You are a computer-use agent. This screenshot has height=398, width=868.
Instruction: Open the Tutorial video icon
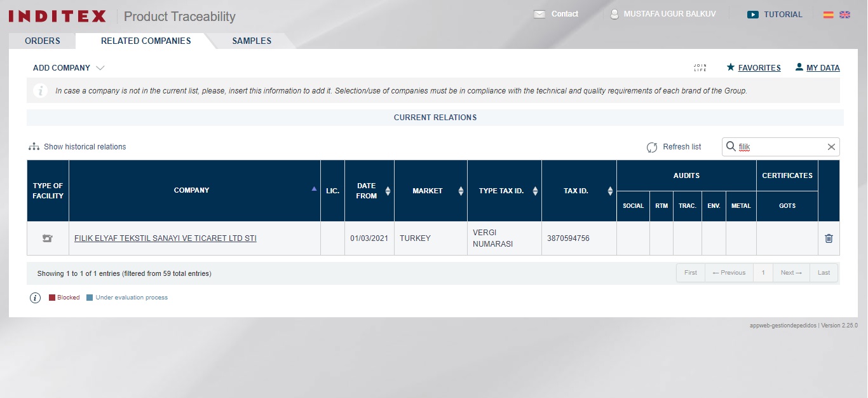point(753,15)
